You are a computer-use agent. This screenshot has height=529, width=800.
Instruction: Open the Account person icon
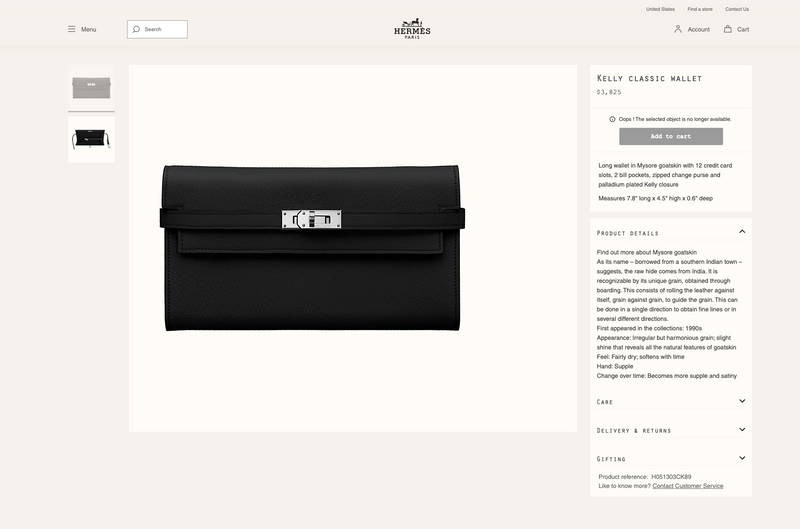(x=678, y=29)
